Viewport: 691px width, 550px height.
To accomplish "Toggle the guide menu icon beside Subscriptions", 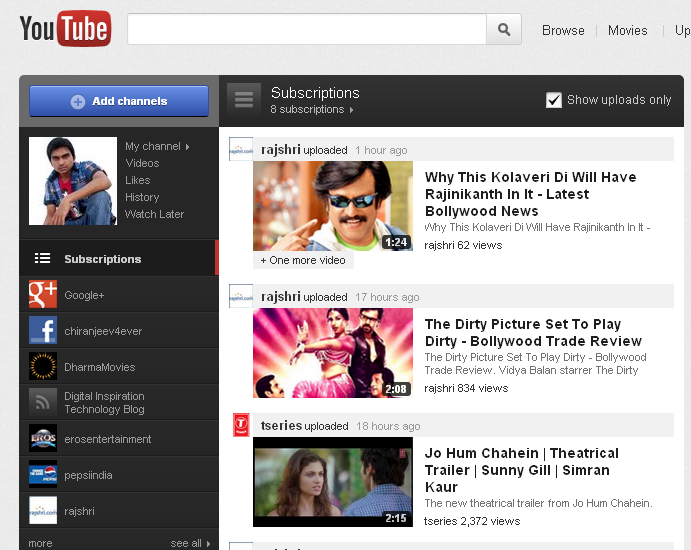I will 244,99.
